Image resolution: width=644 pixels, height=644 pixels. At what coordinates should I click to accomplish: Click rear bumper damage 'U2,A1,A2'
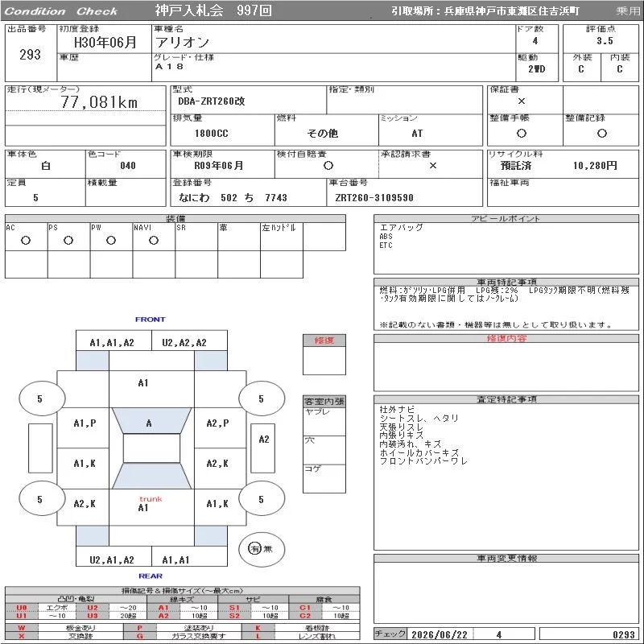click(x=112, y=559)
